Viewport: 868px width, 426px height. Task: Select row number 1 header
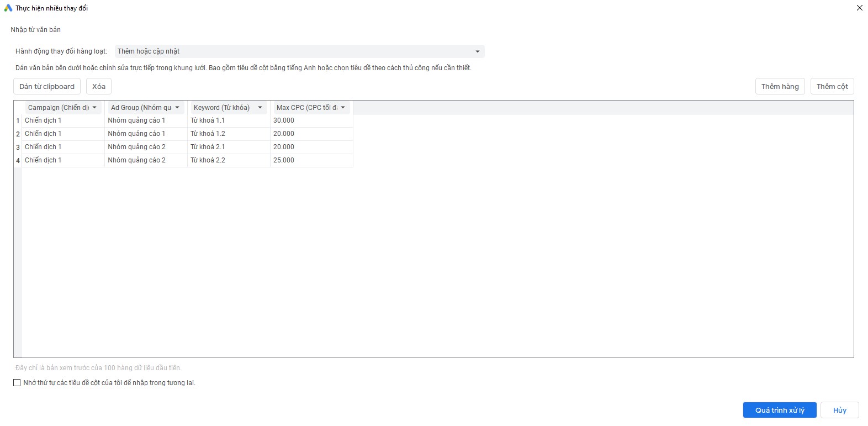pyautogui.click(x=18, y=120)
